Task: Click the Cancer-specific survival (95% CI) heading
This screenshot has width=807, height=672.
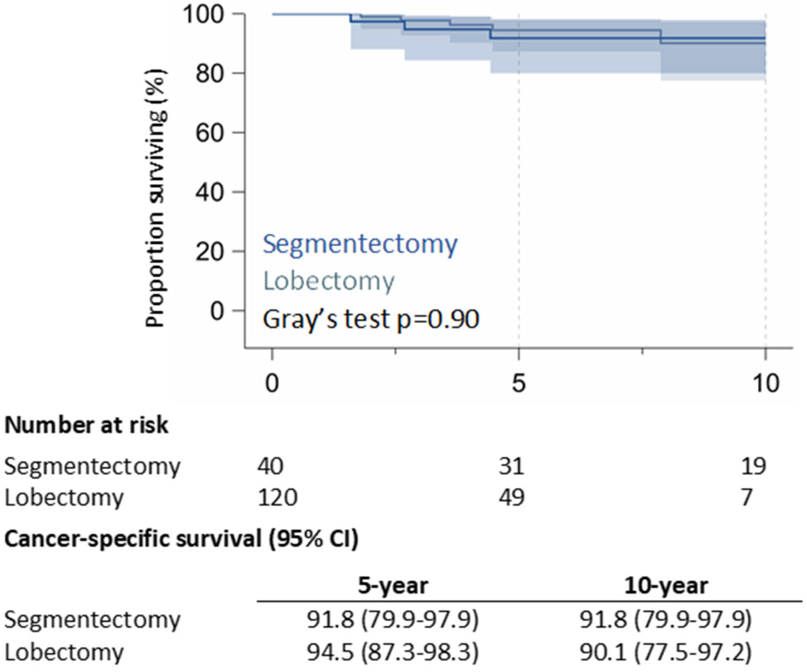Action: pyautogui.click(x=182, y=539)
